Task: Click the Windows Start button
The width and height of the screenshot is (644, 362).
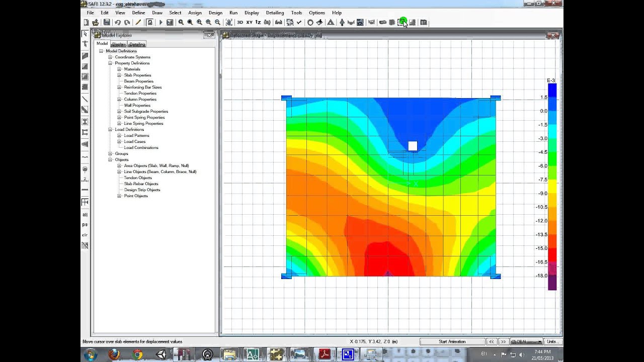Action: (x=91, y=354)
